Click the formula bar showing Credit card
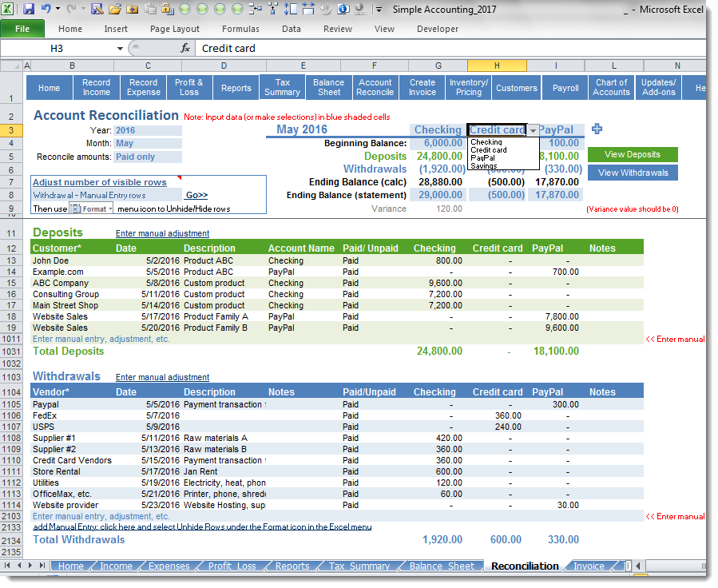Screen dimensions: 718x588 click(x=450, y=48)
